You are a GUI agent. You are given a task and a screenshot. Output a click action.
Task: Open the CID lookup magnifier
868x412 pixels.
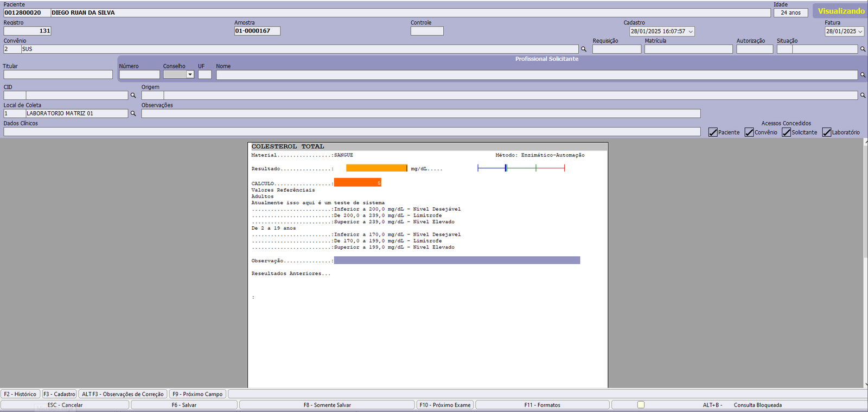[133, 96]
